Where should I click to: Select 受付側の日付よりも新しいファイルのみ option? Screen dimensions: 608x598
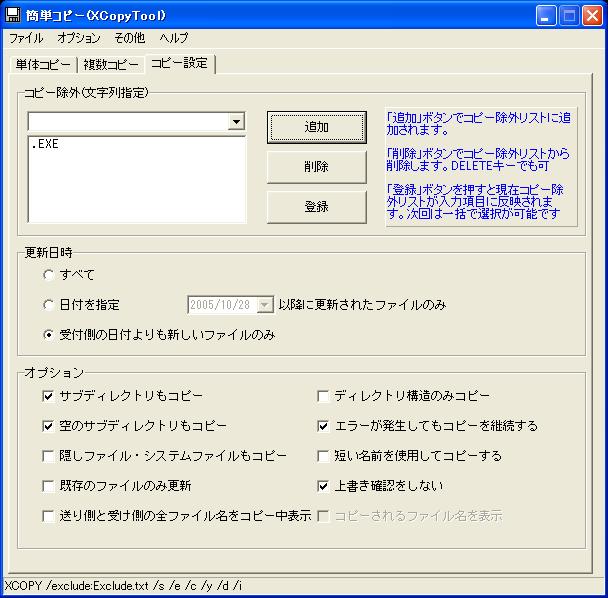pos(48,335)
